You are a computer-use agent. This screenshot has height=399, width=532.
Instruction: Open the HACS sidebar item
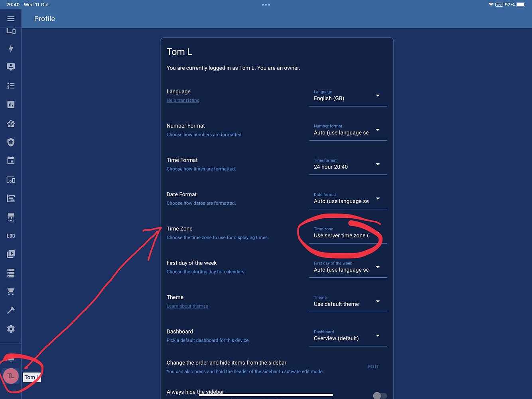coord(11,217)
